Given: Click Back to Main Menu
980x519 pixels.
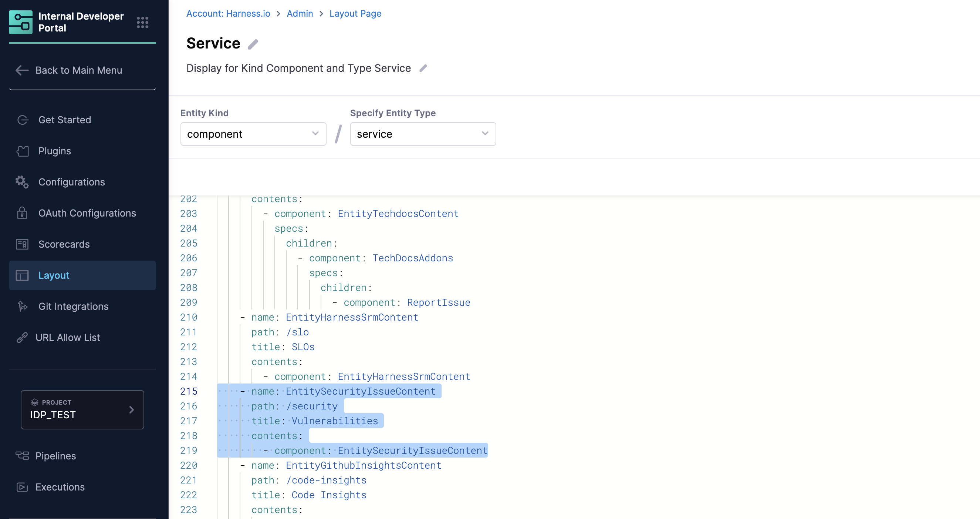Looking at the screenshot, I should tap(78, 70).
